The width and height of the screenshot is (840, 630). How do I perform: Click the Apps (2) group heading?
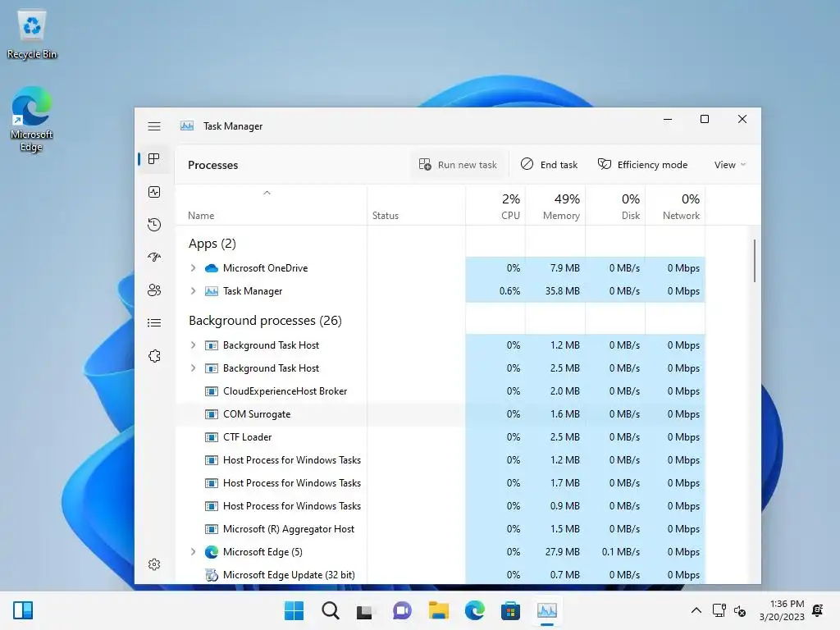[212, 244]
